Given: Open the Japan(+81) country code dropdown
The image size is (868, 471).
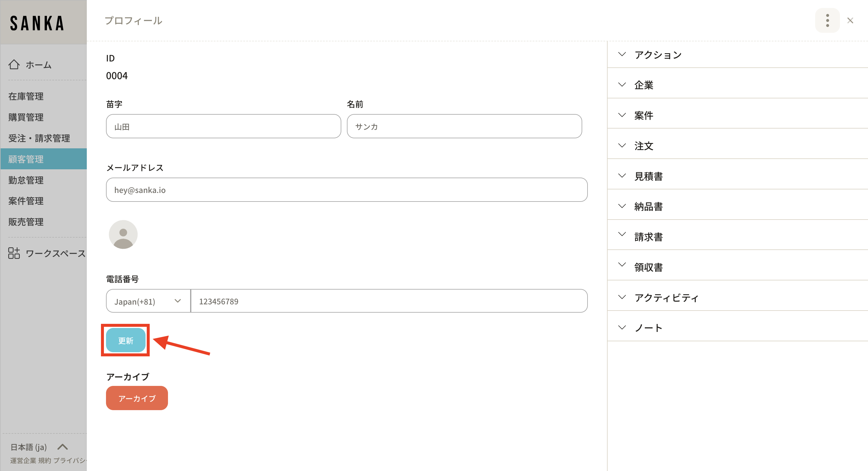Looking at the screenshot, I should pyautogui.click(x=148, y=301).
